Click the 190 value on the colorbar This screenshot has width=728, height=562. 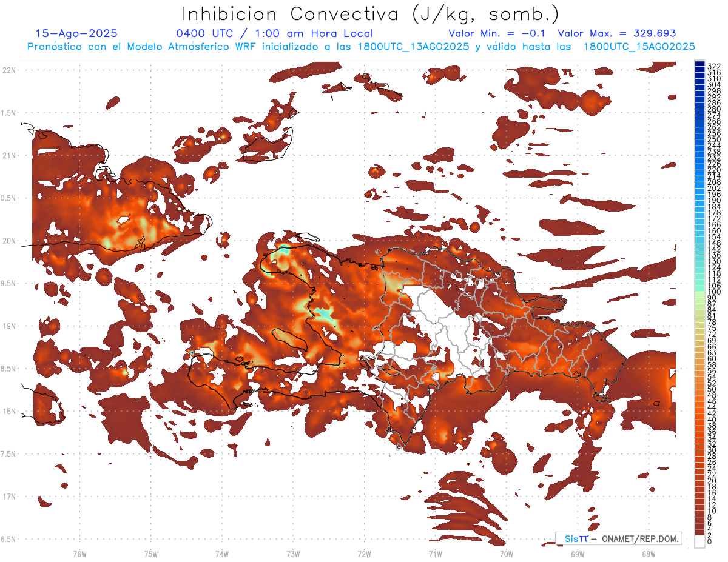(x=713, y=201)
